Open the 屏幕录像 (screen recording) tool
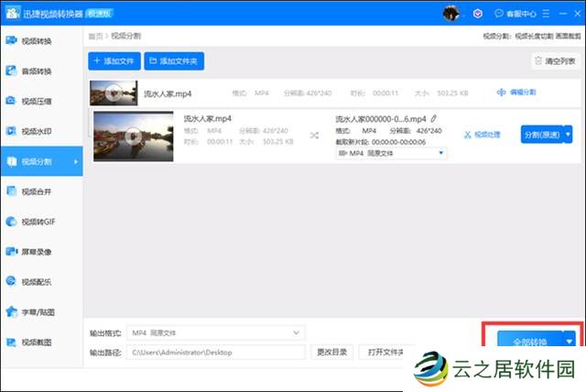The height and width of the screenshot is (392, 586). [37, 252]
